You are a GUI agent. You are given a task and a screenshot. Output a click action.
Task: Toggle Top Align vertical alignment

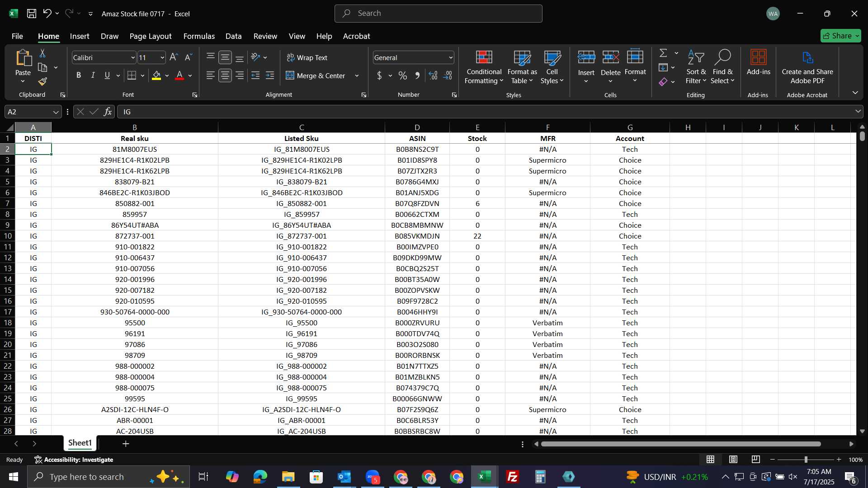click(210, 57)
